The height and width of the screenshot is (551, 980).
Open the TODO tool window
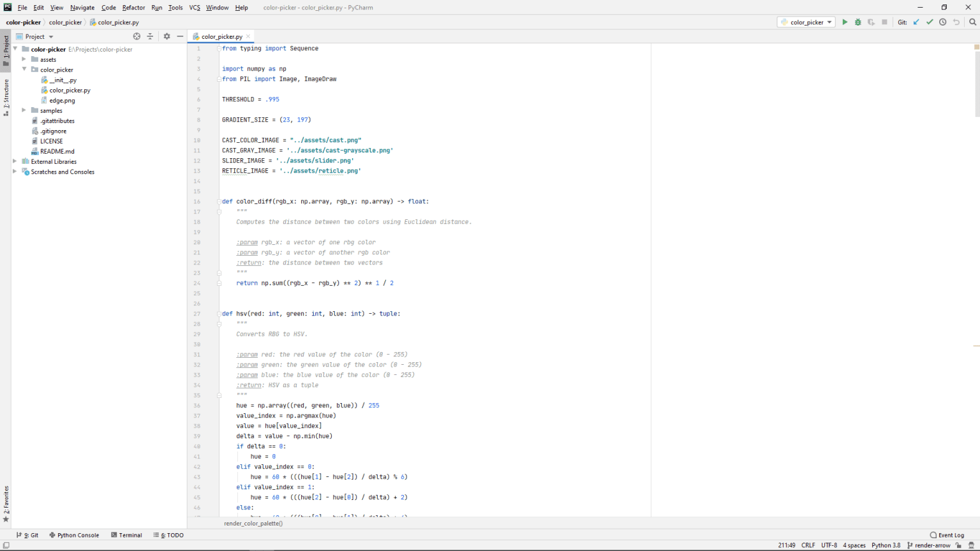[x=168, y=535]
